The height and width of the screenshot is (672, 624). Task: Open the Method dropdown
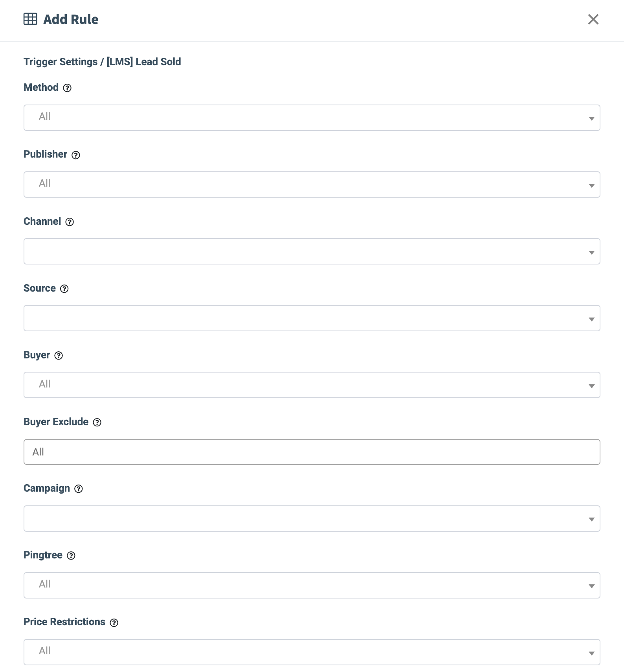point(312,118)
